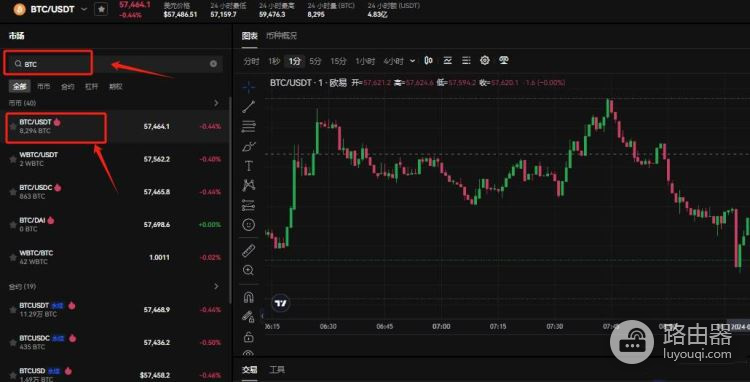Screen dimensions: 750x382
Task: Collapse the drawing toolbar side arrow
Action: coord(262,316)
